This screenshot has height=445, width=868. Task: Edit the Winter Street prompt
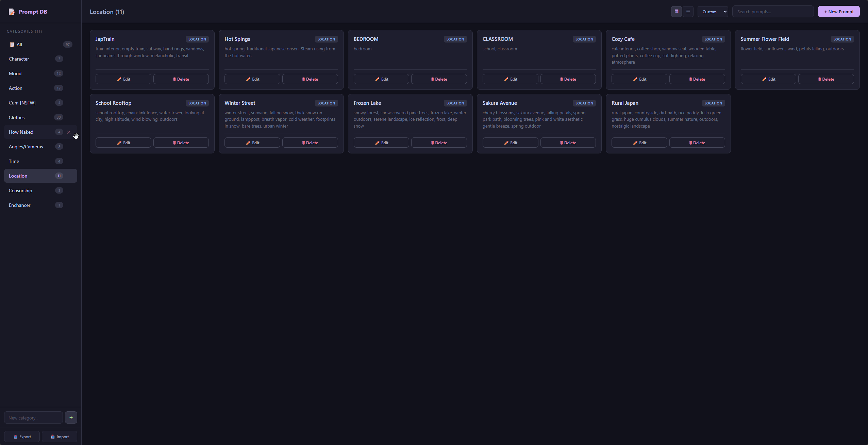click(252, 143)
